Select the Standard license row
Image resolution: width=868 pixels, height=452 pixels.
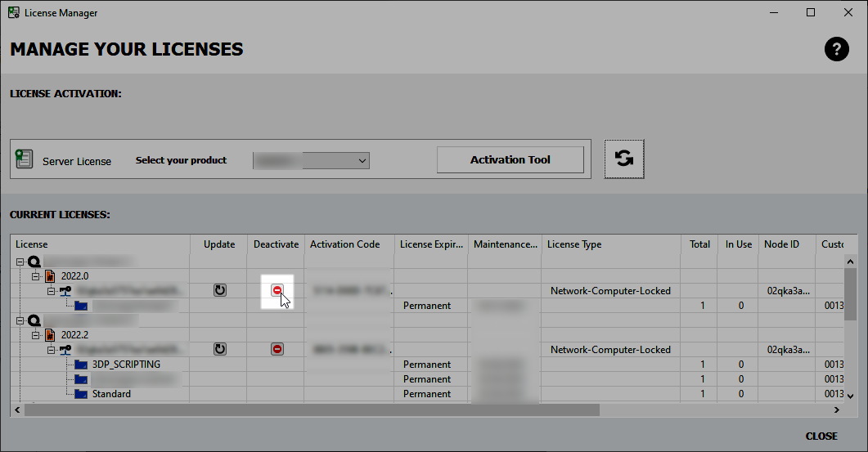click(x=111, y=394)
